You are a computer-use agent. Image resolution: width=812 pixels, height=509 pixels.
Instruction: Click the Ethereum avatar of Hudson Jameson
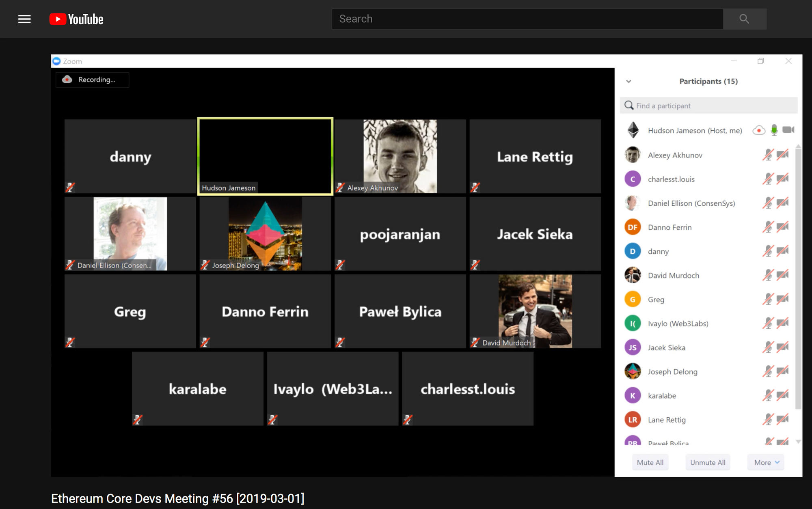633,130
